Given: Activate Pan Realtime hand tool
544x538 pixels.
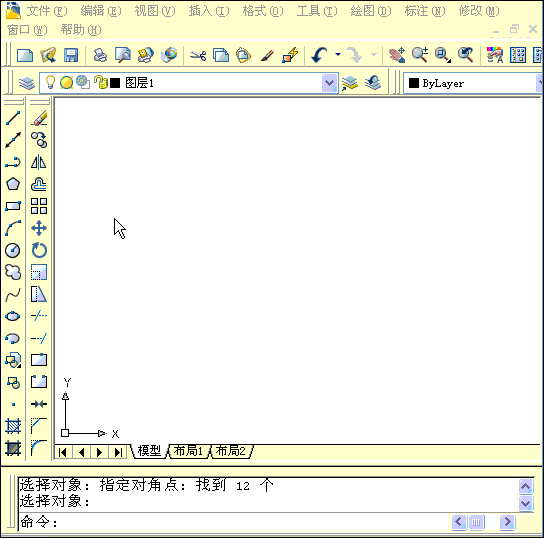Looking at the screenshot, I should click(397, 55).
